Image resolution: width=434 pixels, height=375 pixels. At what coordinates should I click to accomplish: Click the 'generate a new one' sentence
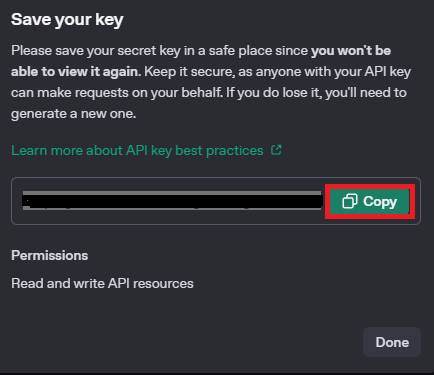click(73, 114)
